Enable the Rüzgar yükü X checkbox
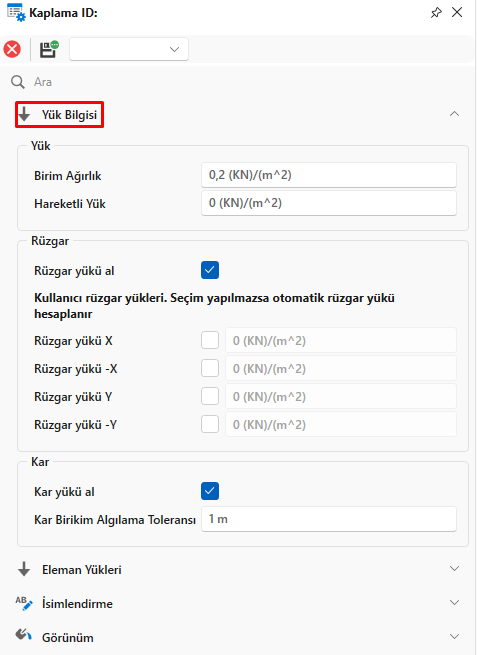This screenshot has width=477, height=655. click(x=210, y=340)
